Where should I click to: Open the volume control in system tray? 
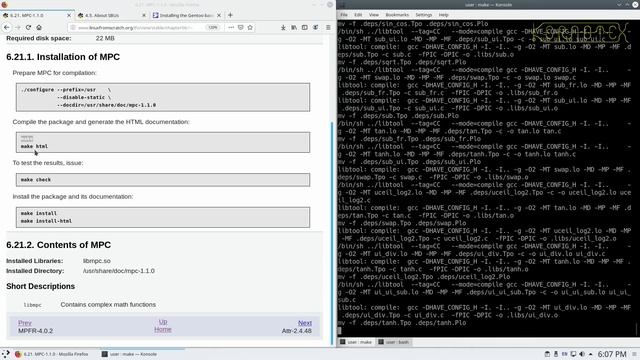pyautogui.click(x=582, y=354)
